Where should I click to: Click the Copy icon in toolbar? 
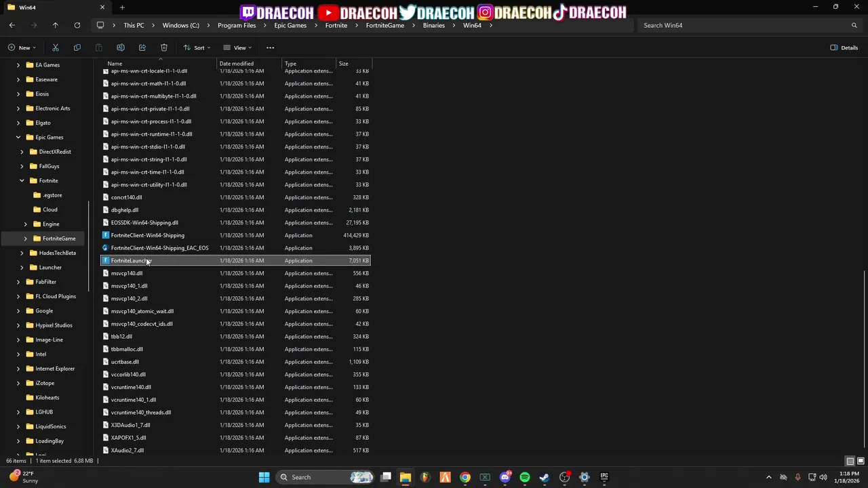77,47
